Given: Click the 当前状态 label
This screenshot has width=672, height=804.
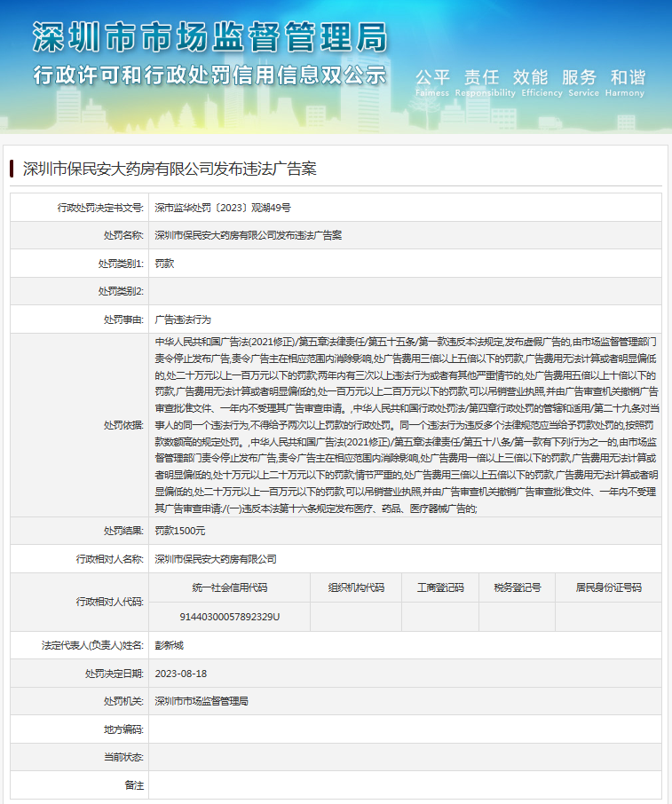Looking at the screenshot, I should click(x=123, y=757).
